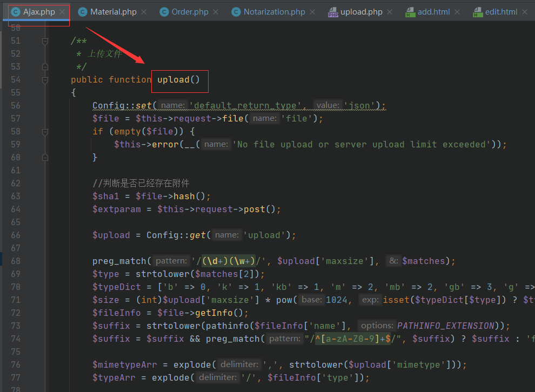Screen dimensions: 535x392
Task: Click the 'public' keyword on line 54
Action: (86, 80)
